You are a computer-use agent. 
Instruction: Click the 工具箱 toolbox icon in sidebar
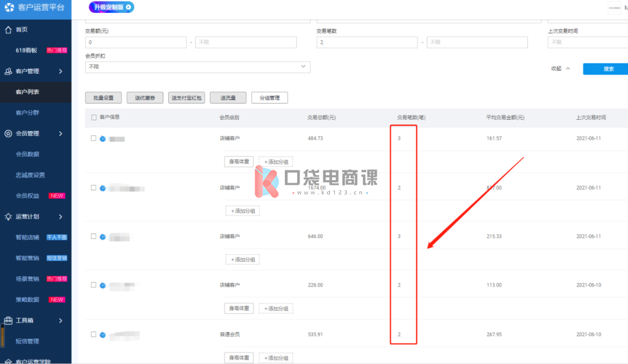click(8, 320)
